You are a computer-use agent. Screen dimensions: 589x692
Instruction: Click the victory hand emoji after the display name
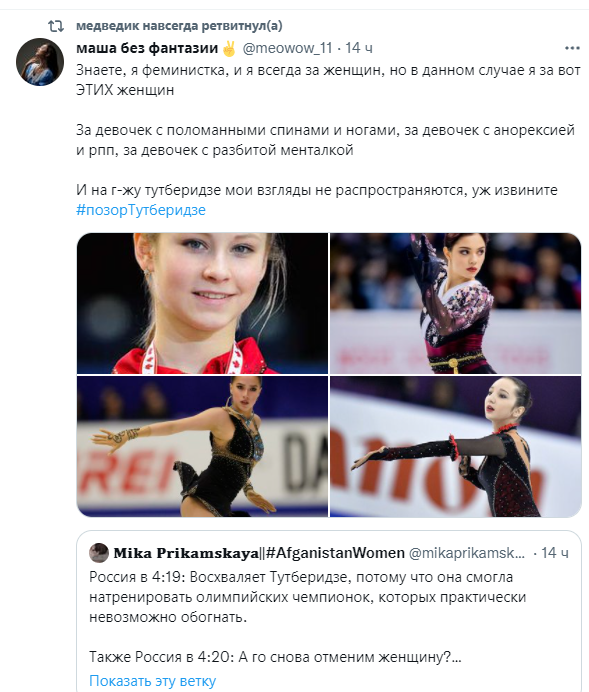(x=229, y=48)
